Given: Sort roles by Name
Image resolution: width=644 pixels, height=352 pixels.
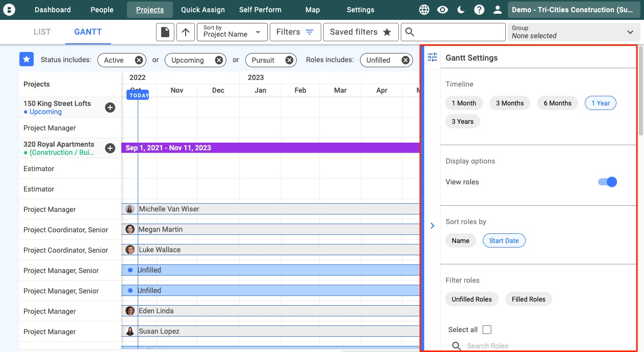Looking at the screenshot, I should pyautogui.click(x=460, y=240).
